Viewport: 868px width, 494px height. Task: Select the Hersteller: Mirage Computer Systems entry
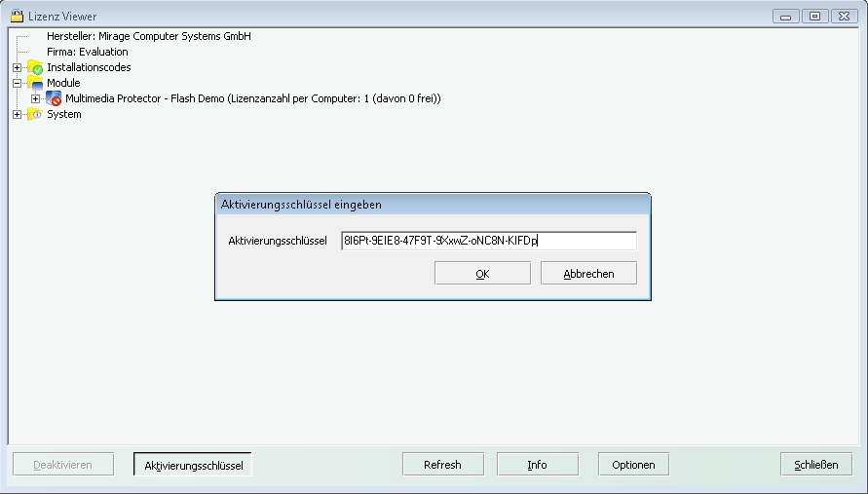[x=148, y=36]
